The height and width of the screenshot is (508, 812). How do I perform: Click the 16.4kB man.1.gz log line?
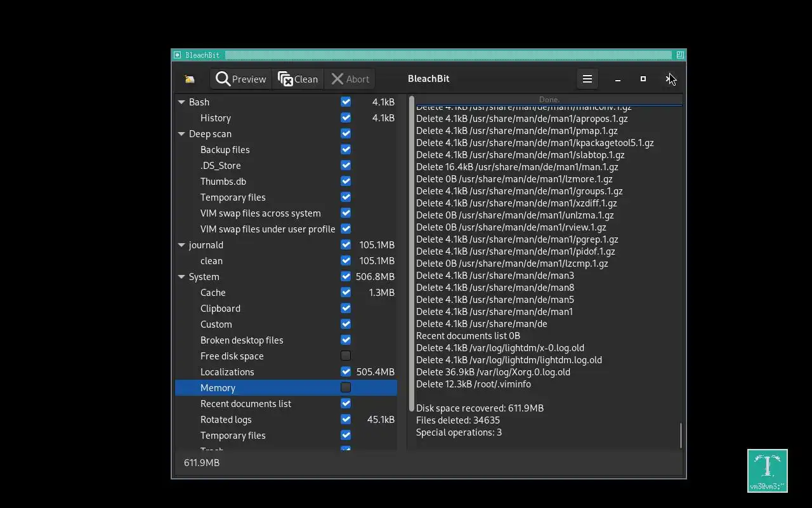click(517, 166)
